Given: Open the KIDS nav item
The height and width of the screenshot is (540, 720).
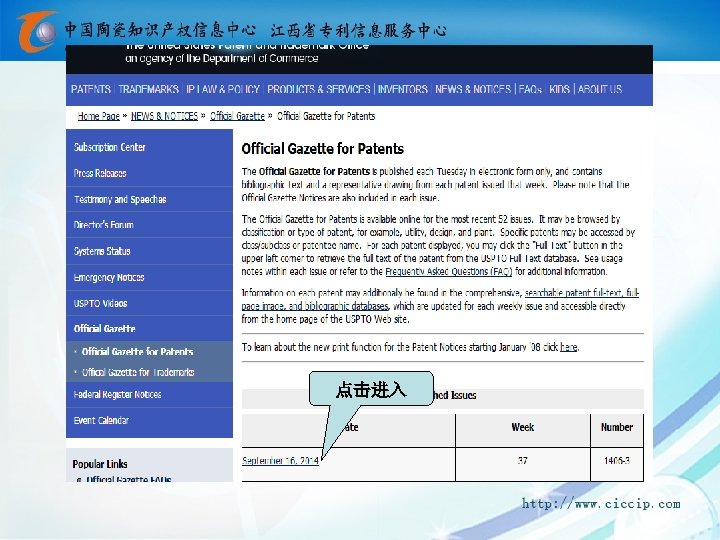Looking at the screenshot, I should click(x=559, y=89).
